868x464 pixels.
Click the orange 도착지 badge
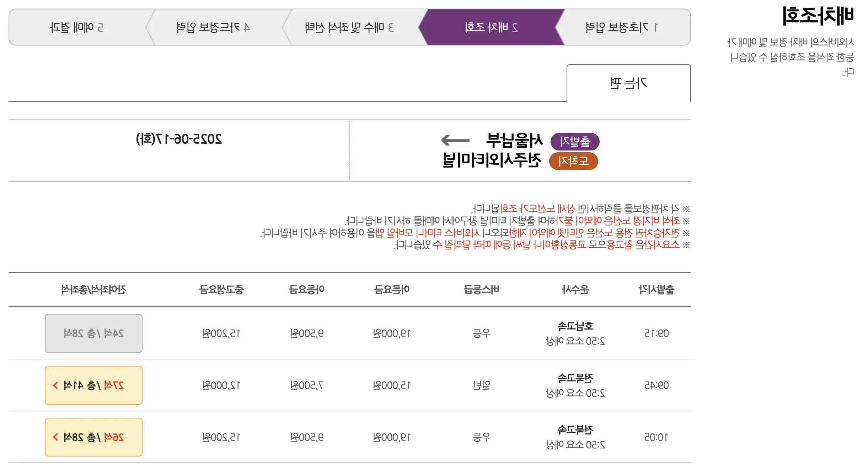573,161
